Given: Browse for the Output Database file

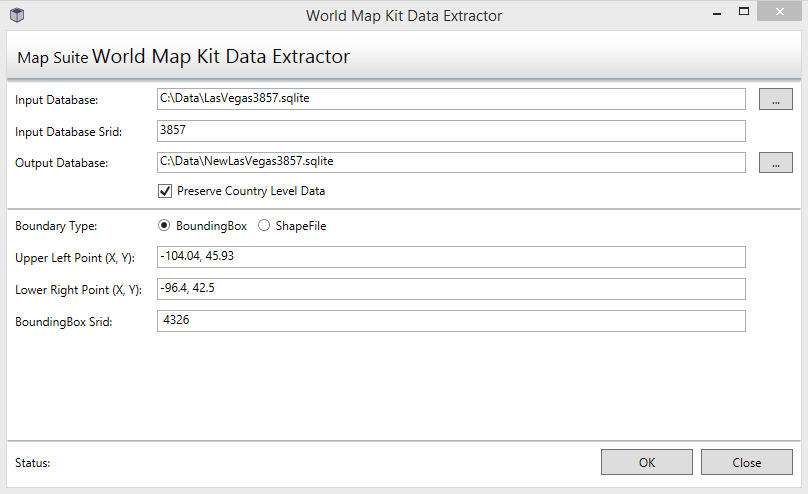Looking at the screenshot, I should click(x=776, y=163).
